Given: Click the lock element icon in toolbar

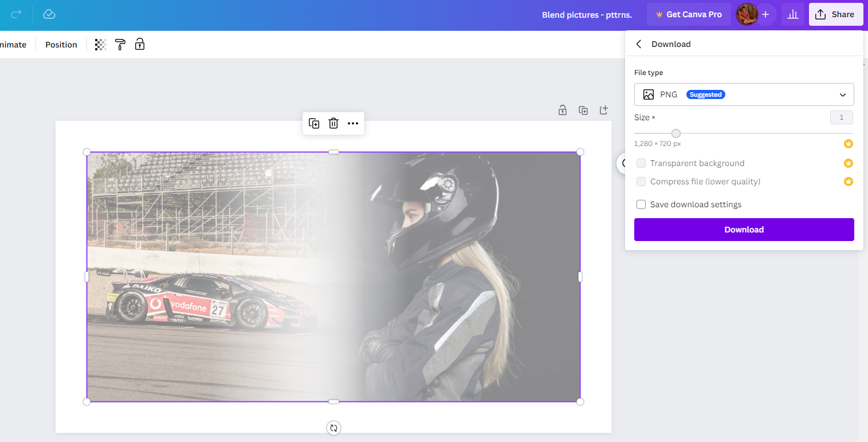Looking at the screenshot, I should coord(140,44).
